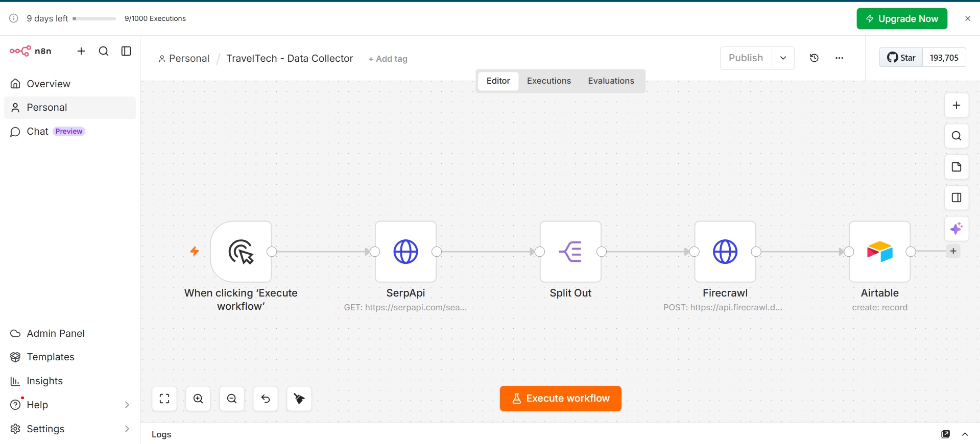The height and width of the screenshot is (444, 980).
Task: Select the manual trigger node icon
Action: (x=241, y=252)
